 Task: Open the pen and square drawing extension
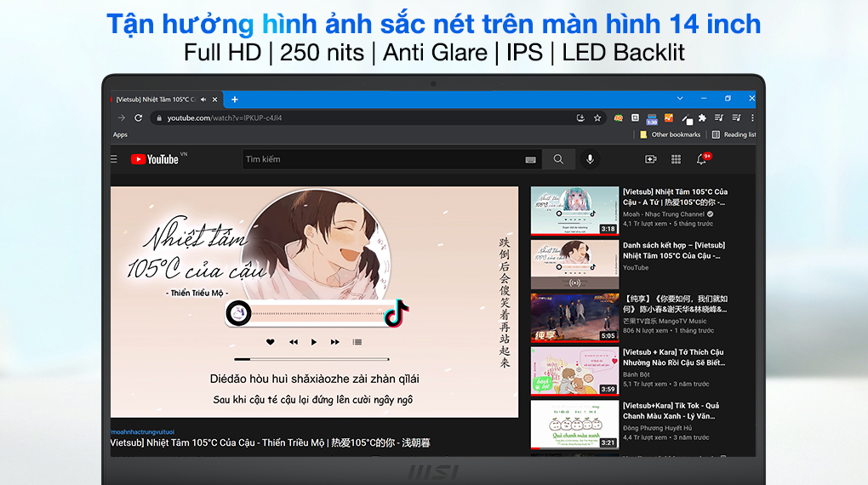(687, 118)
